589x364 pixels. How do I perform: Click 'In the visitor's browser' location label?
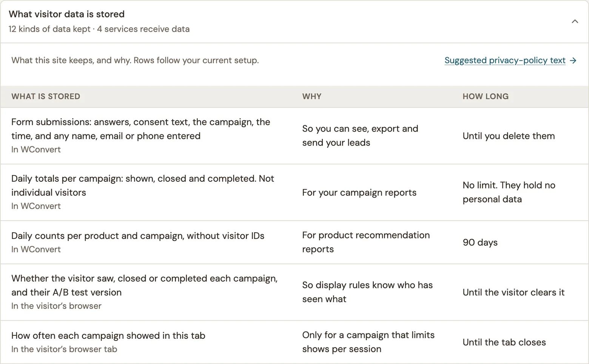point(56,306)
